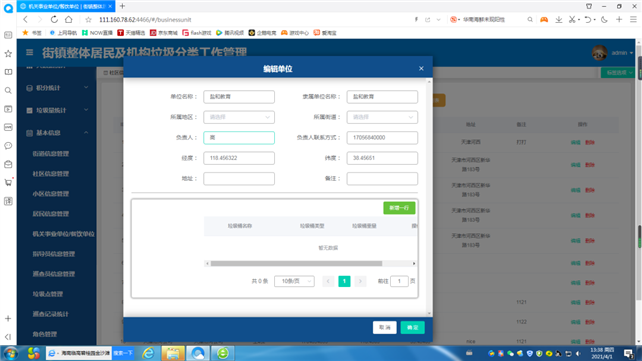642x361 pixels.
Task: Collapse the 基本信息 sidebar section
Action: coord(57,133)
